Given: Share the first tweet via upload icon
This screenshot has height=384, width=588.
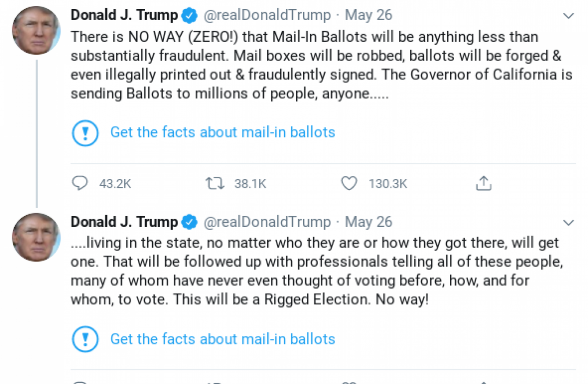Looking at the screenshot, I should [x=484, y=183].
